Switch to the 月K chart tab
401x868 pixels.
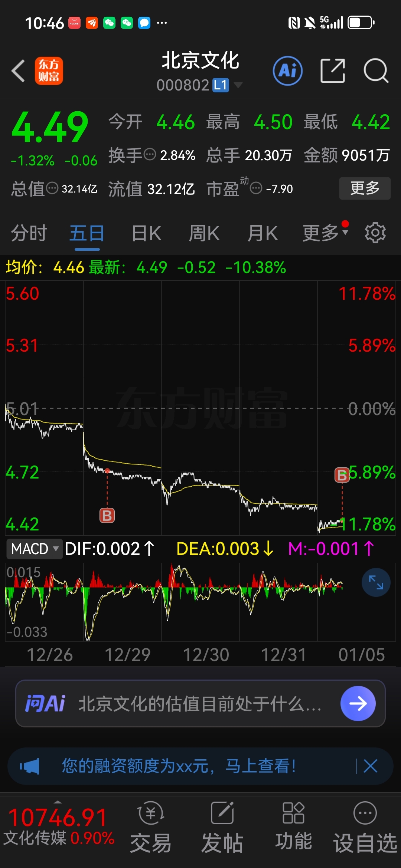click(263, 233)
